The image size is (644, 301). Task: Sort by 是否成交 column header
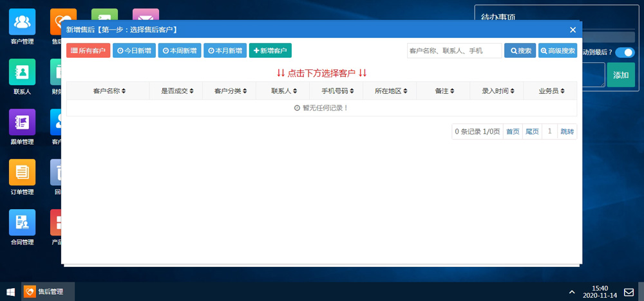click(x=176, y=91)
